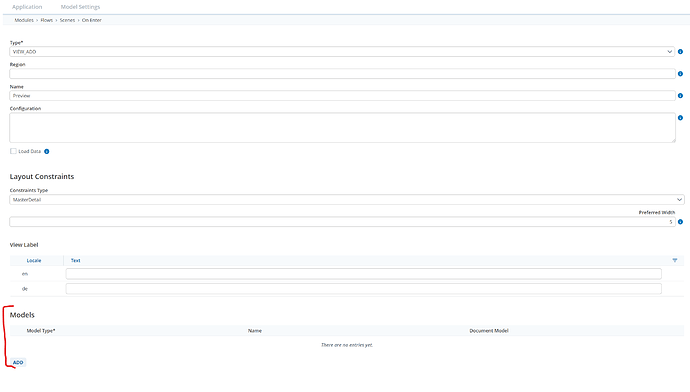This screenshot has height=392, width=690.
Task: Click the Models table Name column header
Action: [255, 330]
